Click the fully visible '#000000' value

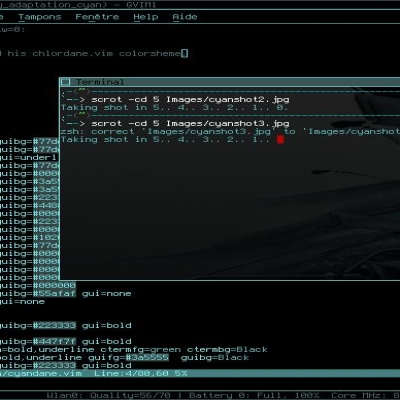pos(54,286)
